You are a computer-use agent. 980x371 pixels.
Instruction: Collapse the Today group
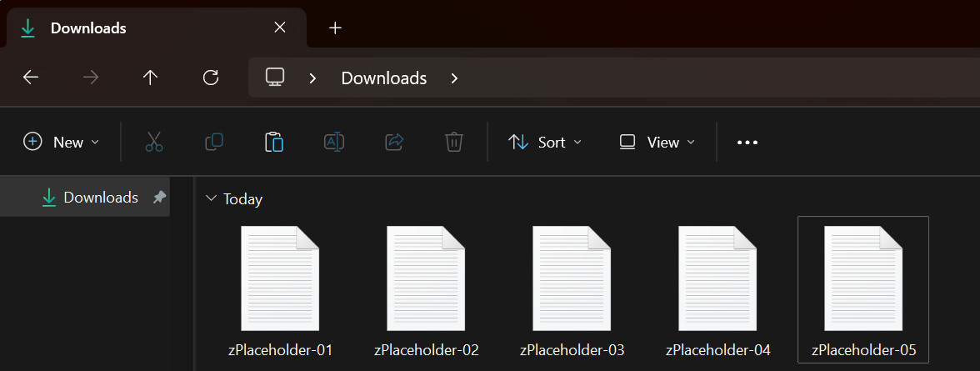coord(212,199)
